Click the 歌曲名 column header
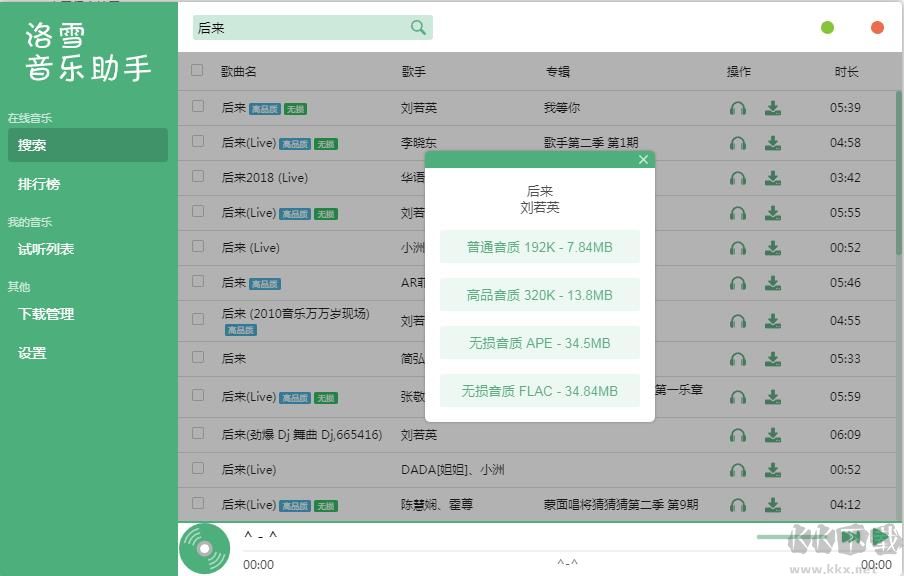The width and height of the screenshot is (904, 576). [x=238, y=71]
